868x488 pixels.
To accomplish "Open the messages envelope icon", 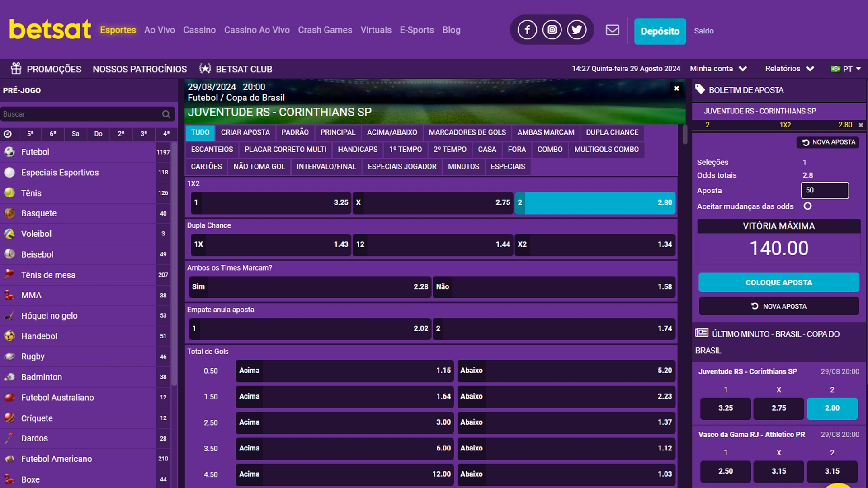I will (613, 30).
